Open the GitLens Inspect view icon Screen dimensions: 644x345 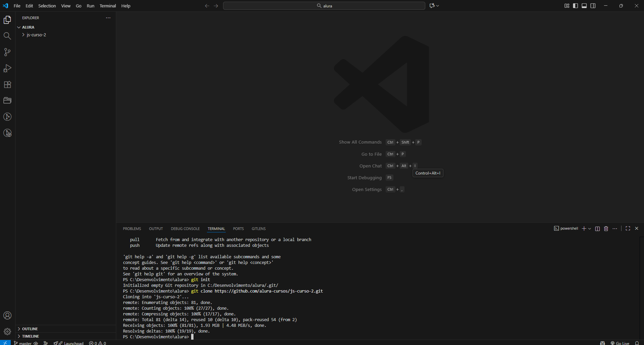click(x=7, y=133)
